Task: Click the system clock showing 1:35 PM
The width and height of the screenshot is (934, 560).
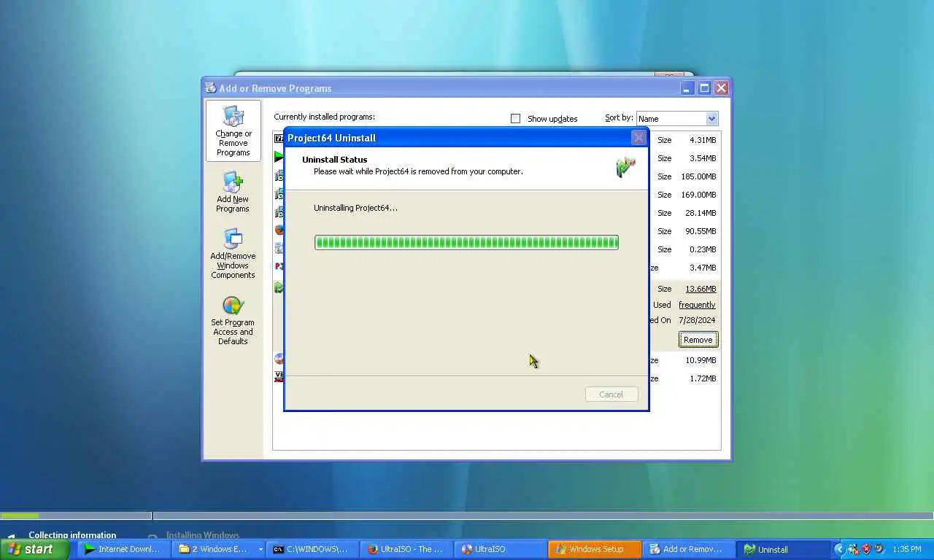Action: [906, 549]
